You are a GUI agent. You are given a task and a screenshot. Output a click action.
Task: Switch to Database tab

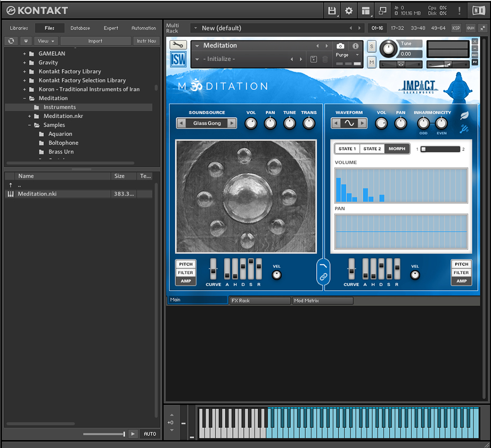80,28
